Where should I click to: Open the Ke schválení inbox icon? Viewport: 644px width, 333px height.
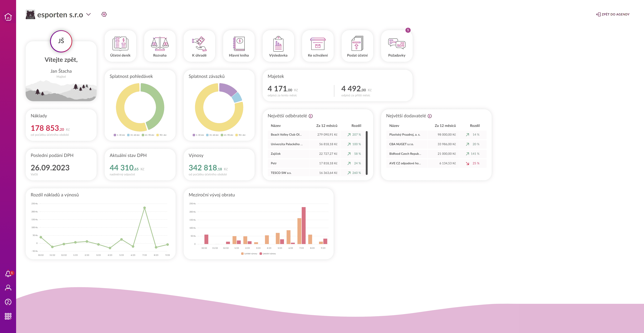[x=318, y=46]
